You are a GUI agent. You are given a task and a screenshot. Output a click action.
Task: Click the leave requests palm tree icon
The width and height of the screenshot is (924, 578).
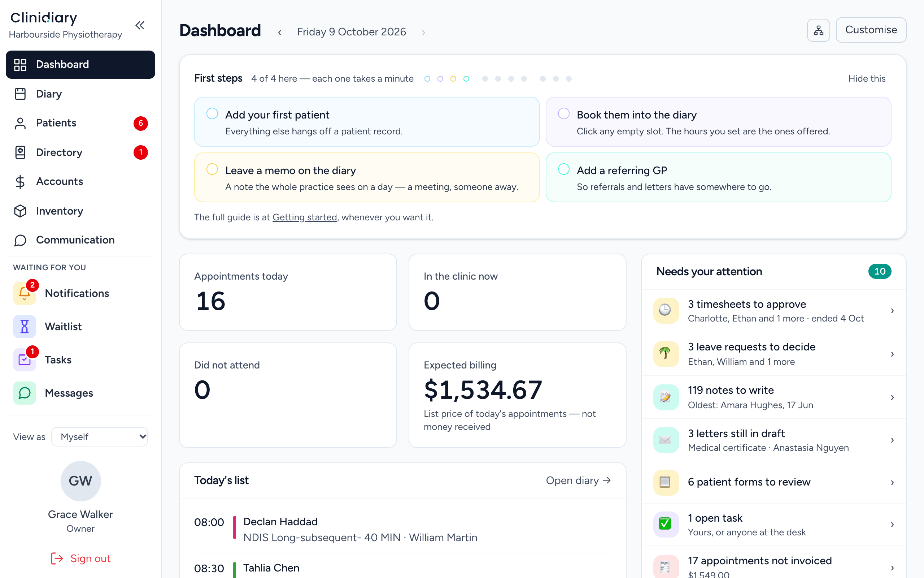click(666, 354)
